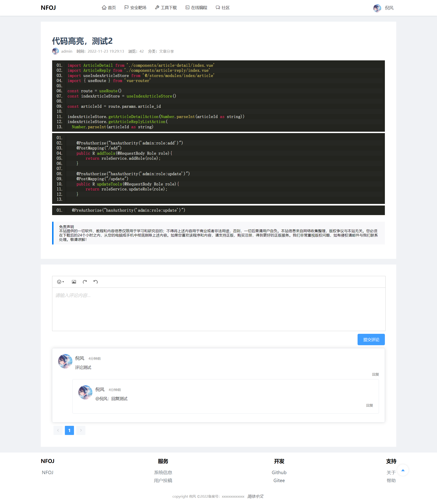Click the admin author avatar
This screenshot has width=437, height=504.
(55, 51)
